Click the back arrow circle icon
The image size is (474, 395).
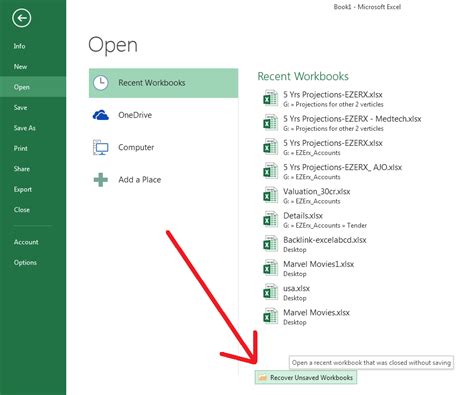pos(22,18)
